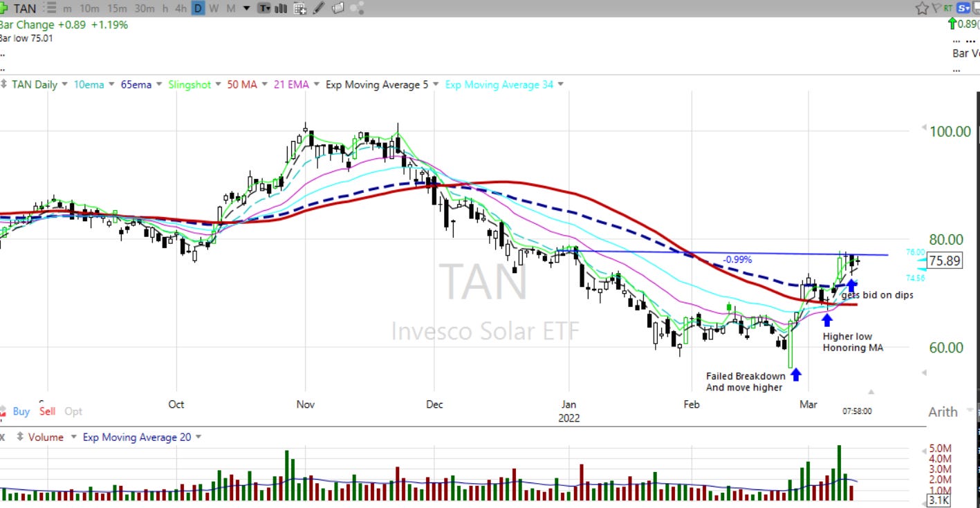Switch to the M monthly timeframe
This screenshot has height=508, width=980.
(x=231, y=9)
